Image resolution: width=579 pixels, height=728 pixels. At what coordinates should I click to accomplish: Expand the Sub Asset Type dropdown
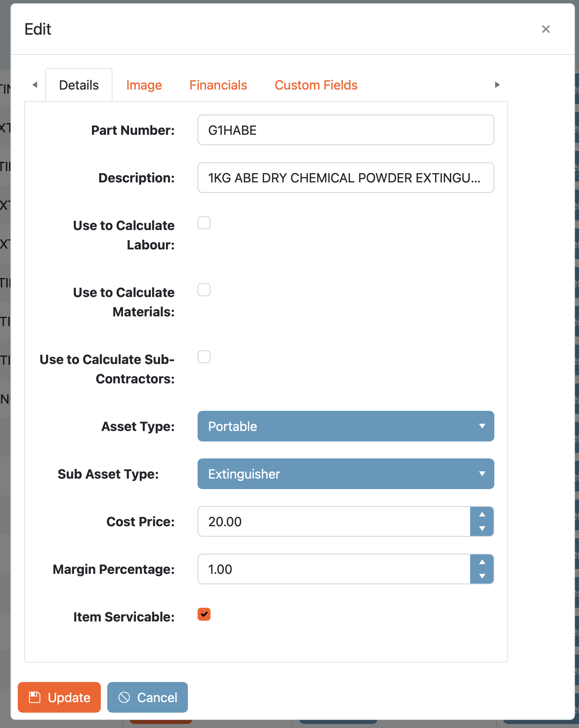[346, 474]
